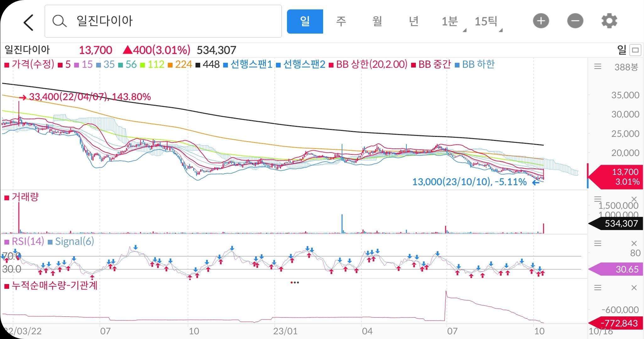Close the RSI indicator panel
Viewport: 644px width, 339px height.
pyautogui.click(x=634, y=243)
